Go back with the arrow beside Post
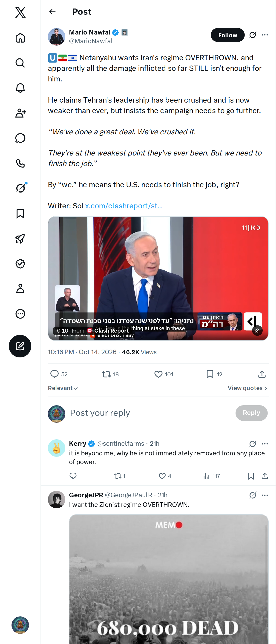The height and width of the screenshot is (644, 276). click(52, 12)
